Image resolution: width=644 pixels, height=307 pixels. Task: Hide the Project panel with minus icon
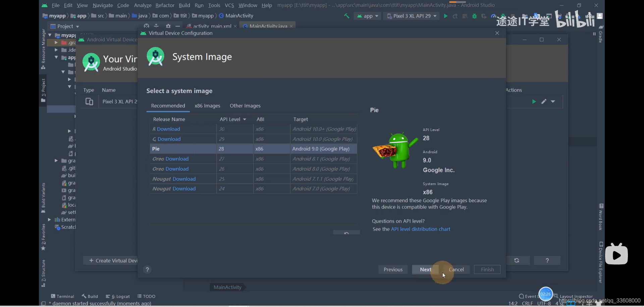(x=178, y=26)
